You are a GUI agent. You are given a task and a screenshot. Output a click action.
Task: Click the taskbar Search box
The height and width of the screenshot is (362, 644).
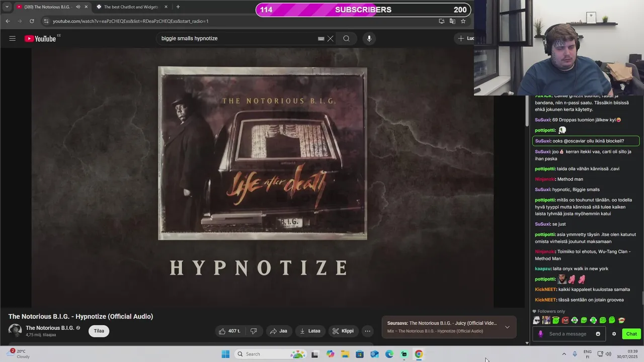[271, 354]
